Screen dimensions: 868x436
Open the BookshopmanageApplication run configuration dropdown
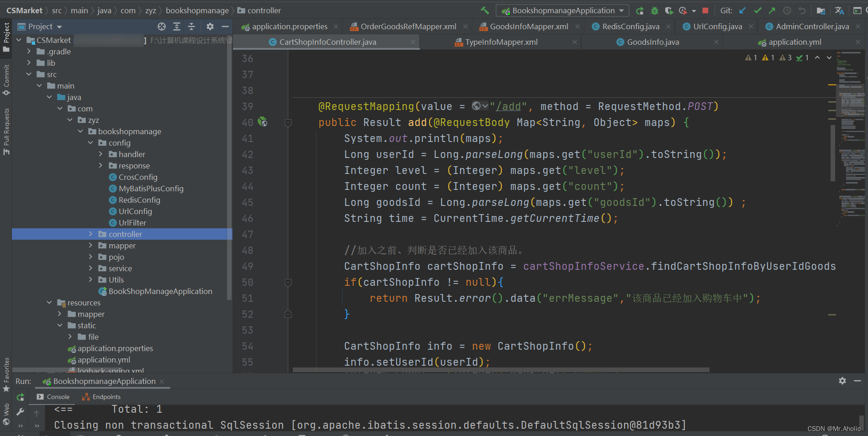[563, 11]
